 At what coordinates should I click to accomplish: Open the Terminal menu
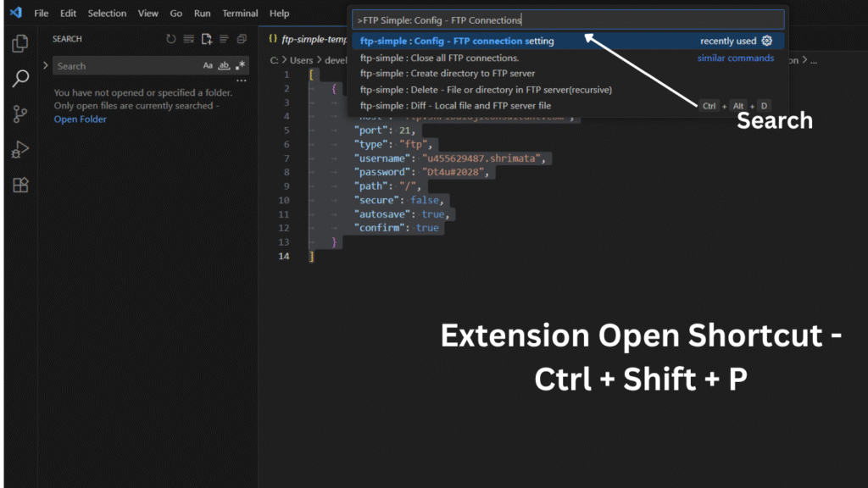pos(240,14)
